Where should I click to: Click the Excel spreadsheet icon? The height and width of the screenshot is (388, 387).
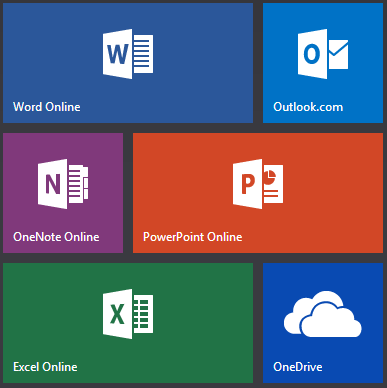tap(128, 314)
